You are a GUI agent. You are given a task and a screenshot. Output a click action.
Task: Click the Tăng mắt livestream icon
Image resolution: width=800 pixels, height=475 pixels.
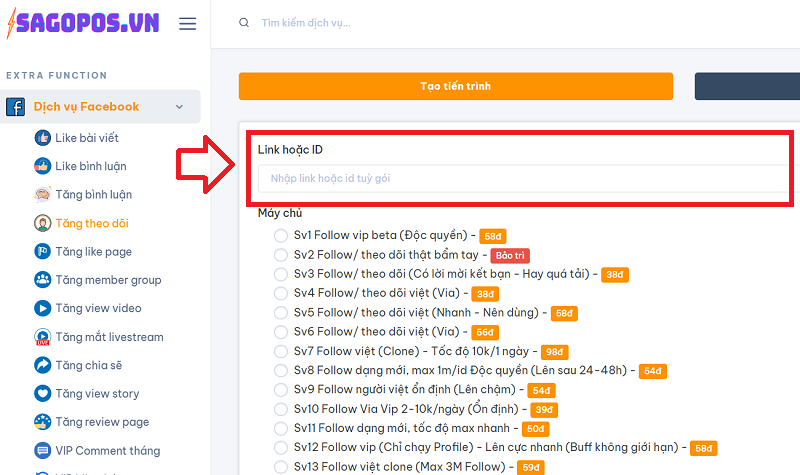tap(42, 337)
